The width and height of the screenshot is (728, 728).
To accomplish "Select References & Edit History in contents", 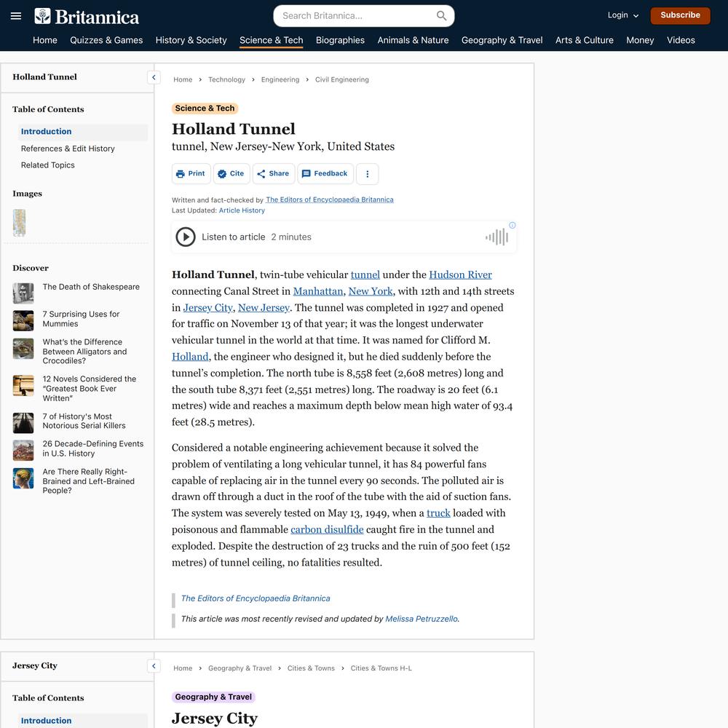I will click(x=68, y=149).
